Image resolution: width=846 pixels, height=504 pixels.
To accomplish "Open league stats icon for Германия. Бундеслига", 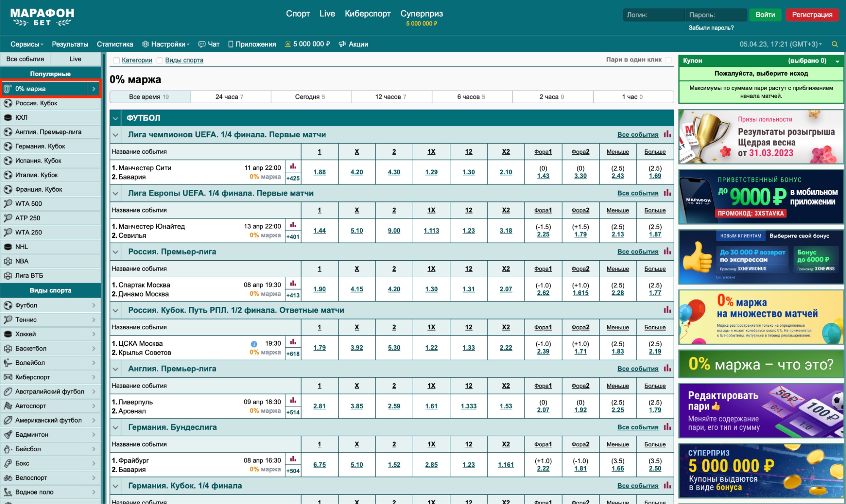I will coord(667,427).
